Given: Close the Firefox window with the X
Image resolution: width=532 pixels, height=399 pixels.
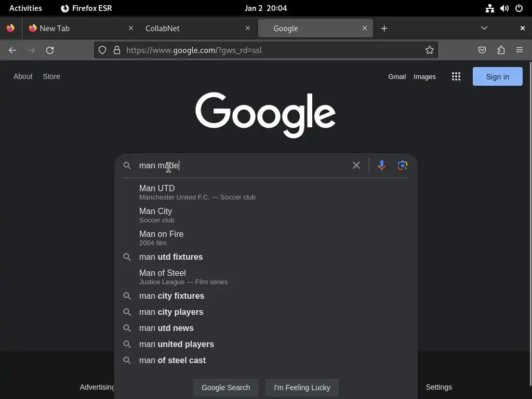Looking at the screenshot, I should click(523, 28).
